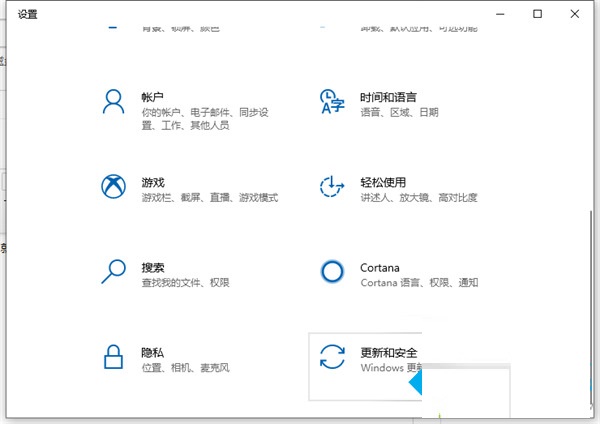Maximize the 设置 window
This screenshot has height=424, width=600.
click(x=537, y=14)
